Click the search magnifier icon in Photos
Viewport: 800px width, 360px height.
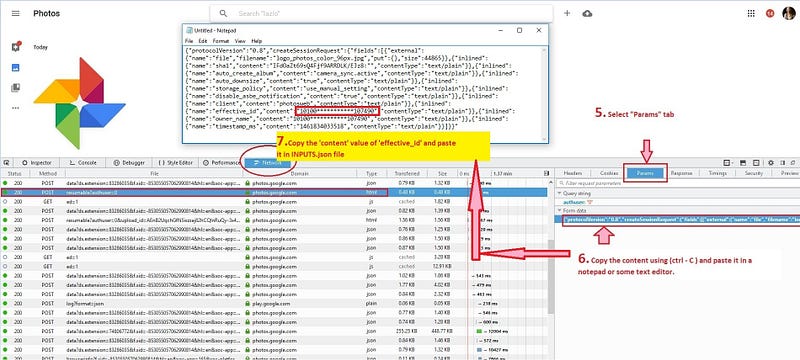click(223, 13)
